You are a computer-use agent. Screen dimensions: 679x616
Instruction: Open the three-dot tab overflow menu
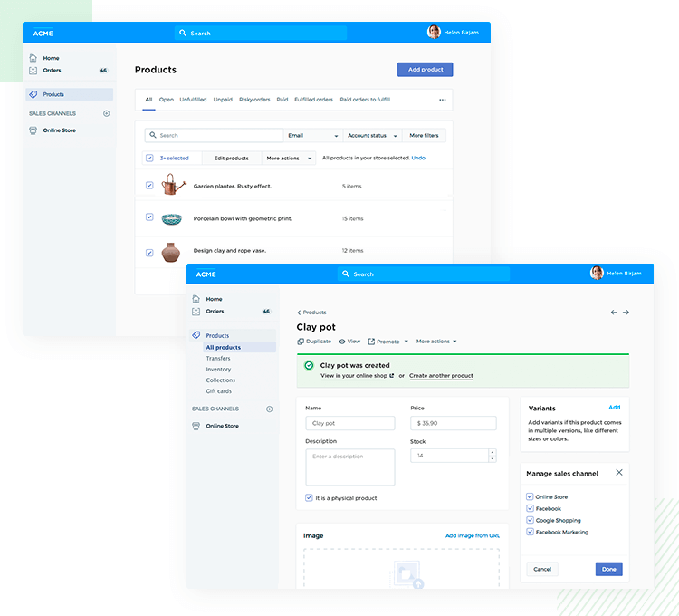[x=442, y=100]
